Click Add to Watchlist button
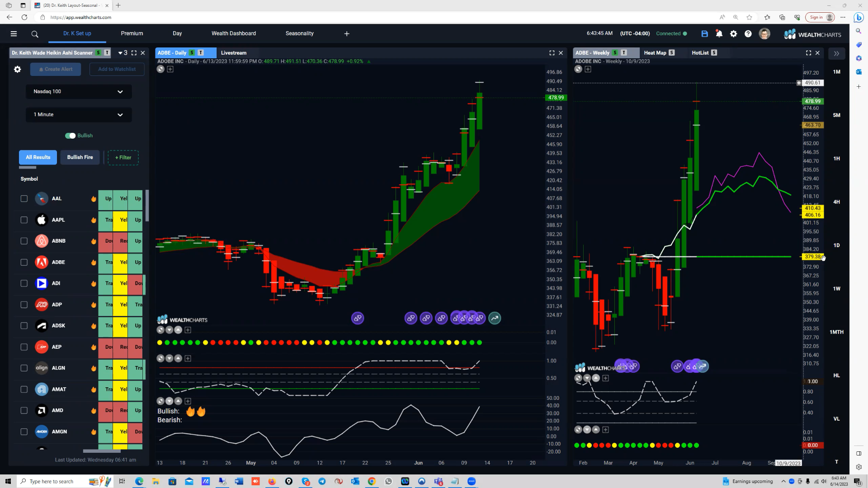The width and height of the screenshot is (868, 488). point(117,69)
